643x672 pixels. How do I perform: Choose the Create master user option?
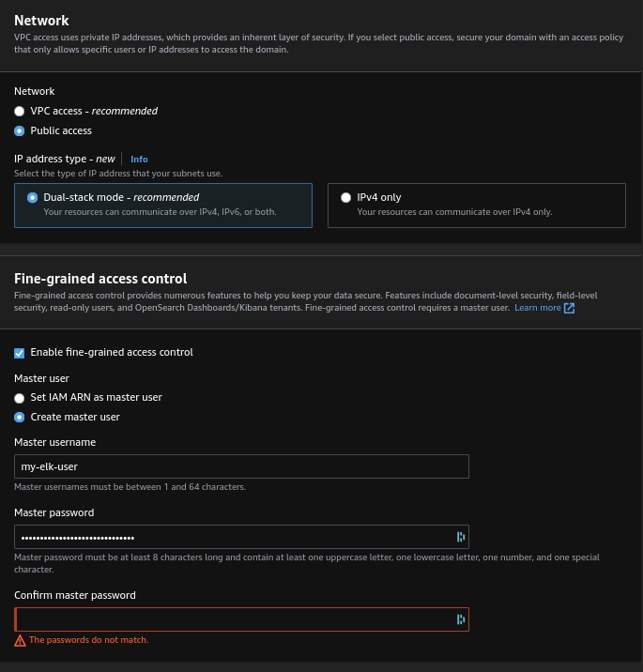point(20,417)
